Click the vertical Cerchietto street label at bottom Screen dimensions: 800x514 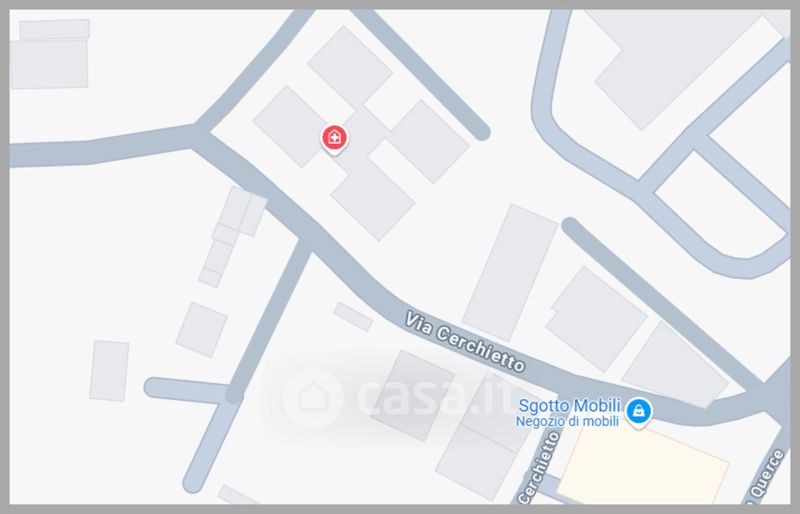tap(539, 467)
